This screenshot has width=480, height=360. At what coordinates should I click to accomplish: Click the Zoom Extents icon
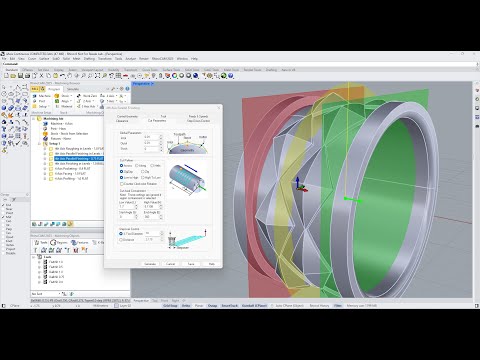97,76
